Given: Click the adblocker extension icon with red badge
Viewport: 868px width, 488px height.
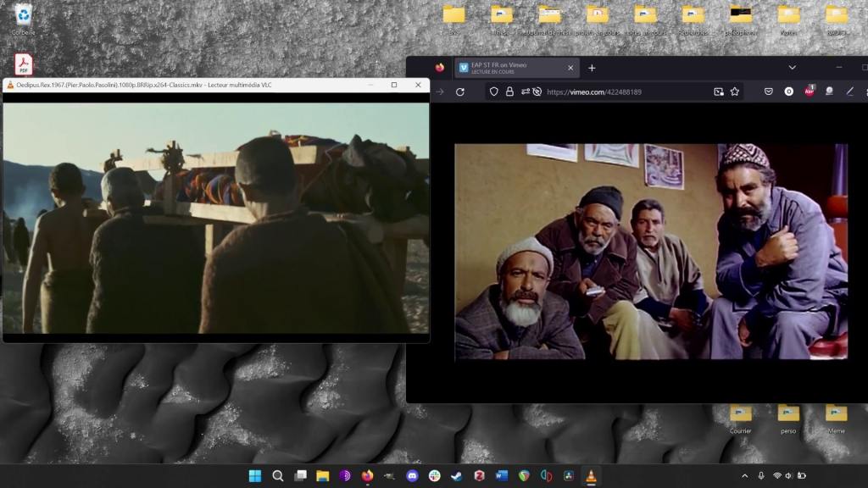Looking at the screenshot, I should click(809, 91).
